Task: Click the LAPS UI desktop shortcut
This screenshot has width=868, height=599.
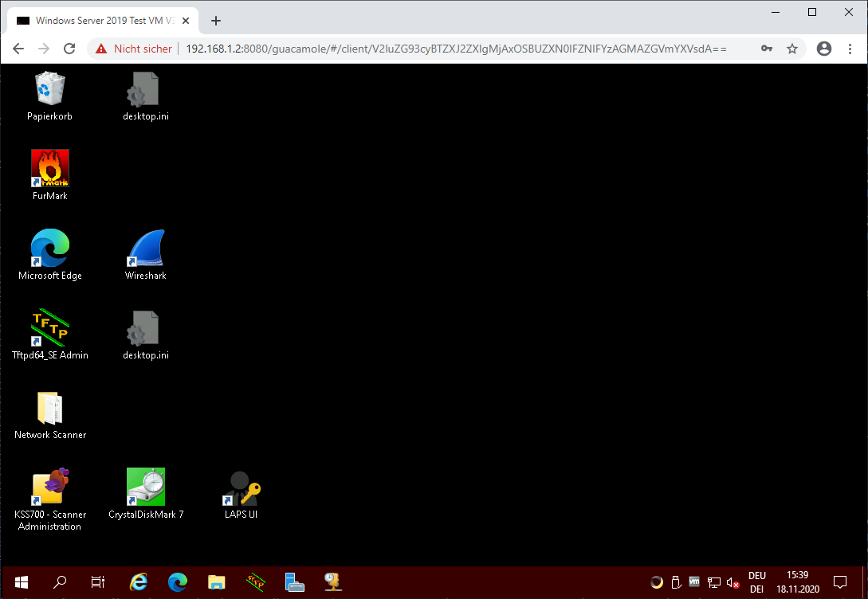Action: [241, 487]
